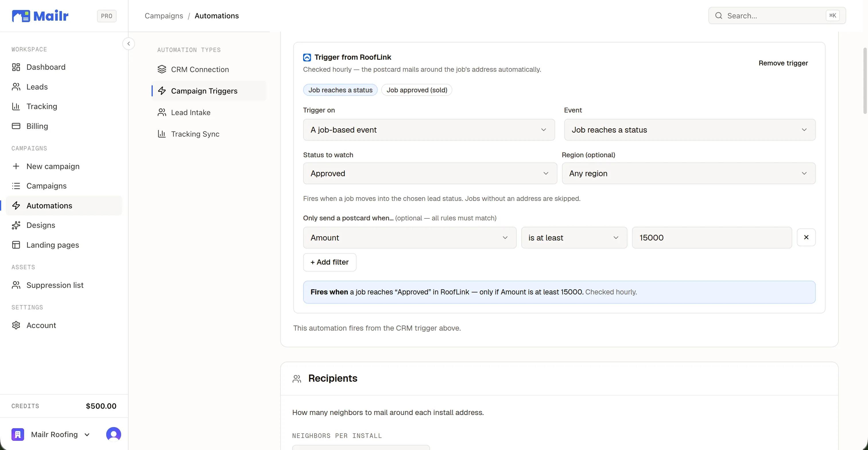Click the page vertical scrollbar
This screenshot has width=868, height=450.
coord(865,81)
